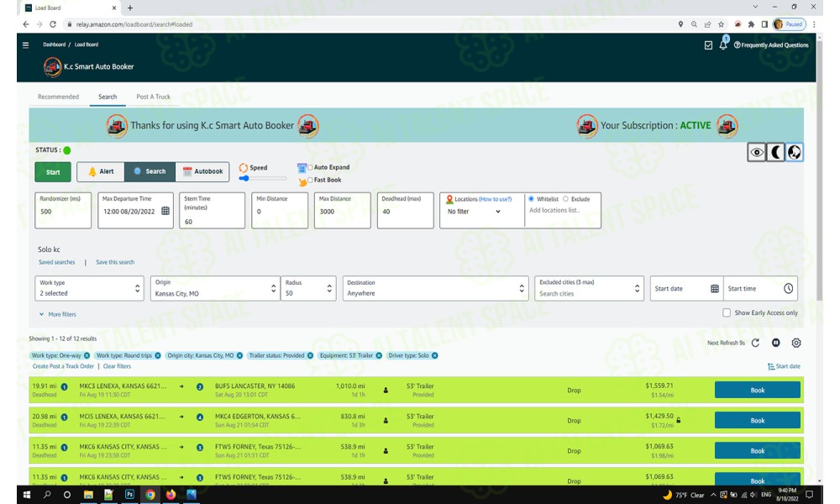
Task: Show eye view mode icon button
Action: click(757, 153)
